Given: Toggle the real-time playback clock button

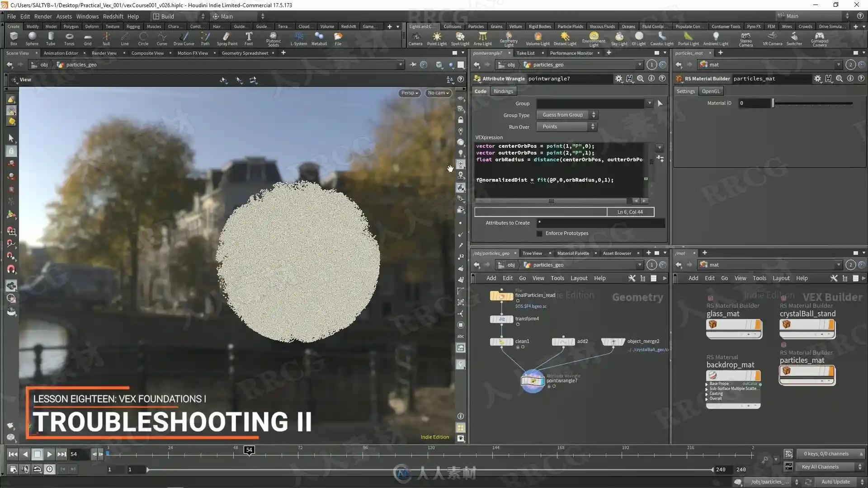Looking at the screenshot, I should 49,469.
